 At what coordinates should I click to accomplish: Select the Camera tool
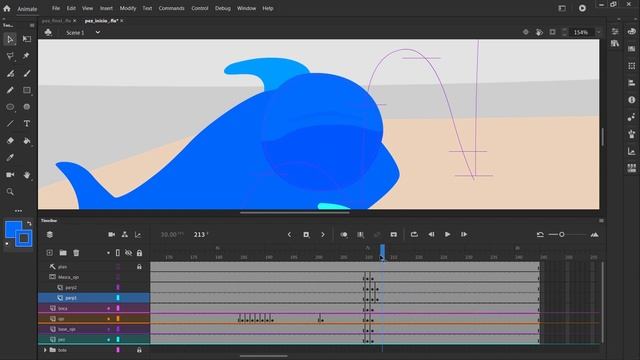pyautogui.click(x=10, y=175)
